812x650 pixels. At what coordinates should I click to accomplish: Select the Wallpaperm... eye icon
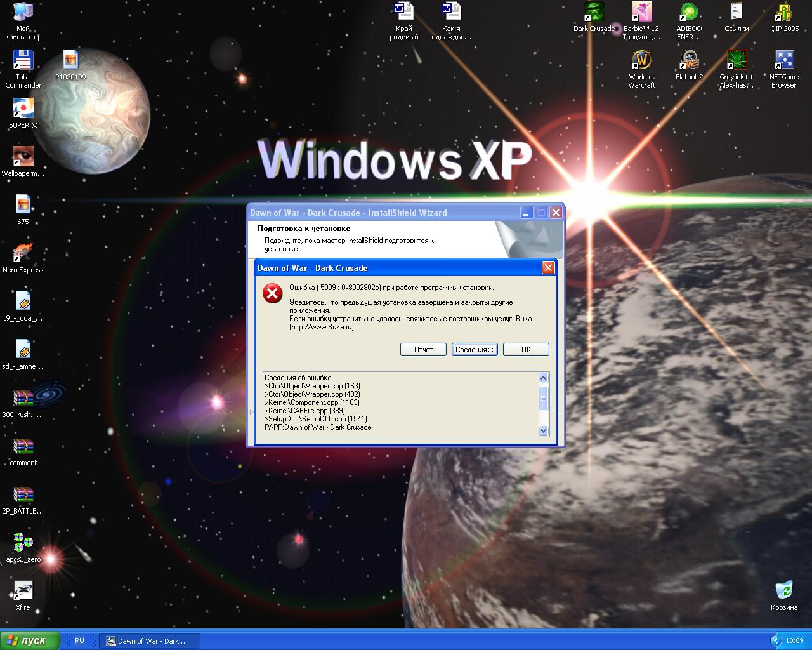pyautogui.click(x=23, y=156)
